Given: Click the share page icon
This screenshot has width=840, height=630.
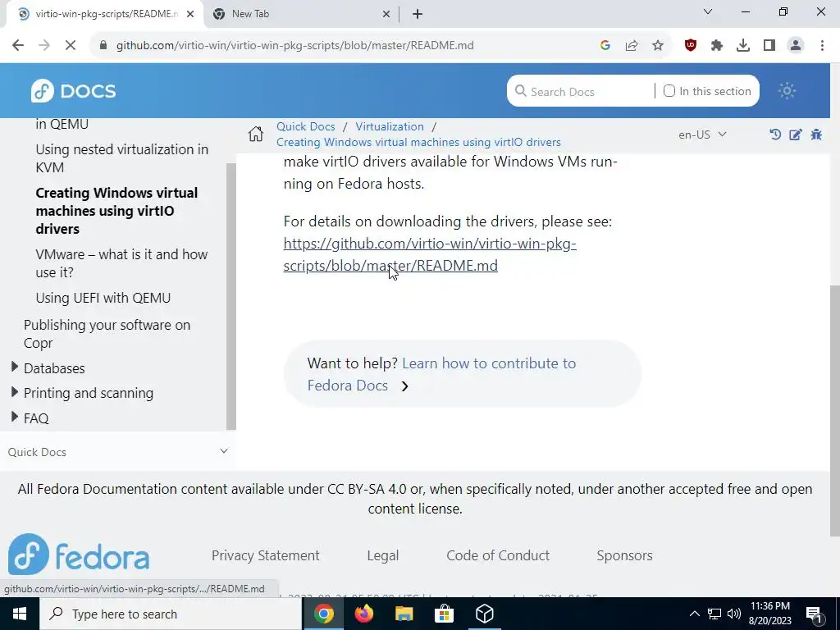Looking at the screenshot, I should 632,46.
